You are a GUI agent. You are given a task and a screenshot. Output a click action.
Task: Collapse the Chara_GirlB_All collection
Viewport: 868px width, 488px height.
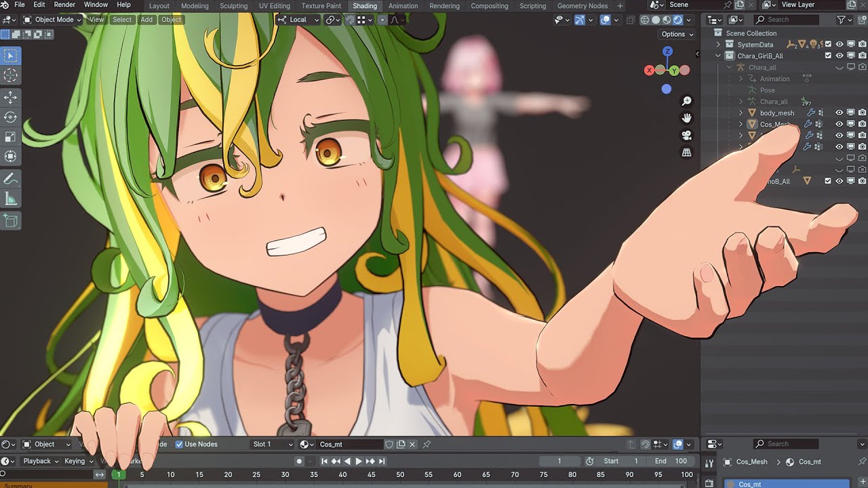click(x=718, y=56)
